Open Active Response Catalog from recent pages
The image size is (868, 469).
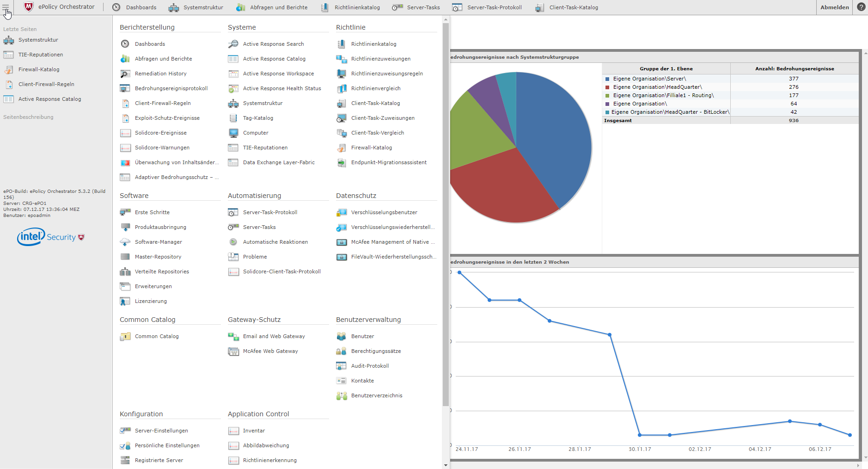coord(49,99)
